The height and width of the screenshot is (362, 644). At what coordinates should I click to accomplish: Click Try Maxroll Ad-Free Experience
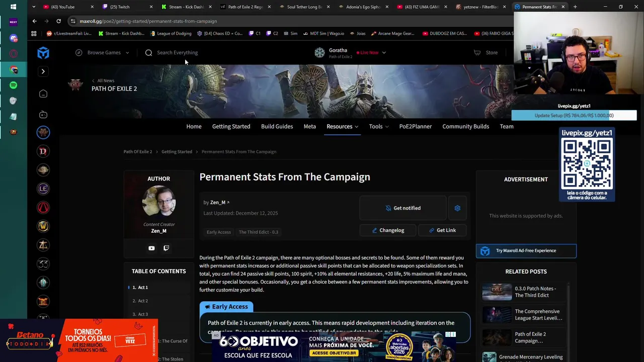pyautogui.click(x=526, y=250)
